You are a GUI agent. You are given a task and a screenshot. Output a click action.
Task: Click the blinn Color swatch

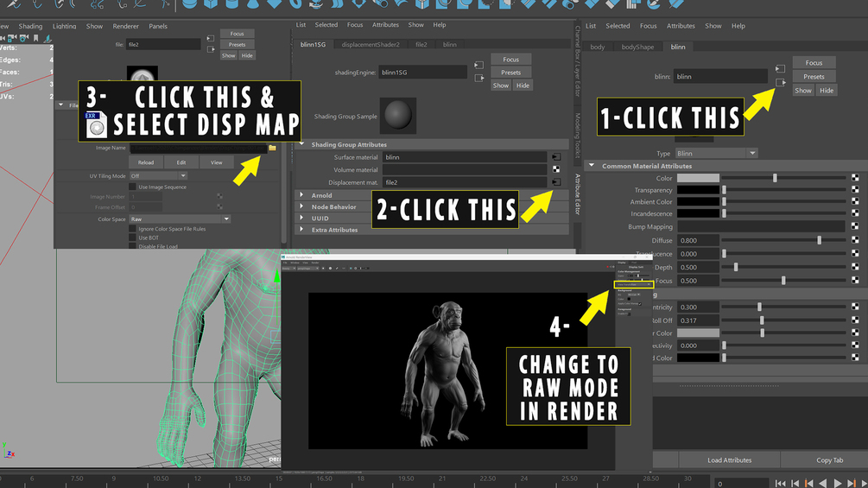tap(698, 178)
